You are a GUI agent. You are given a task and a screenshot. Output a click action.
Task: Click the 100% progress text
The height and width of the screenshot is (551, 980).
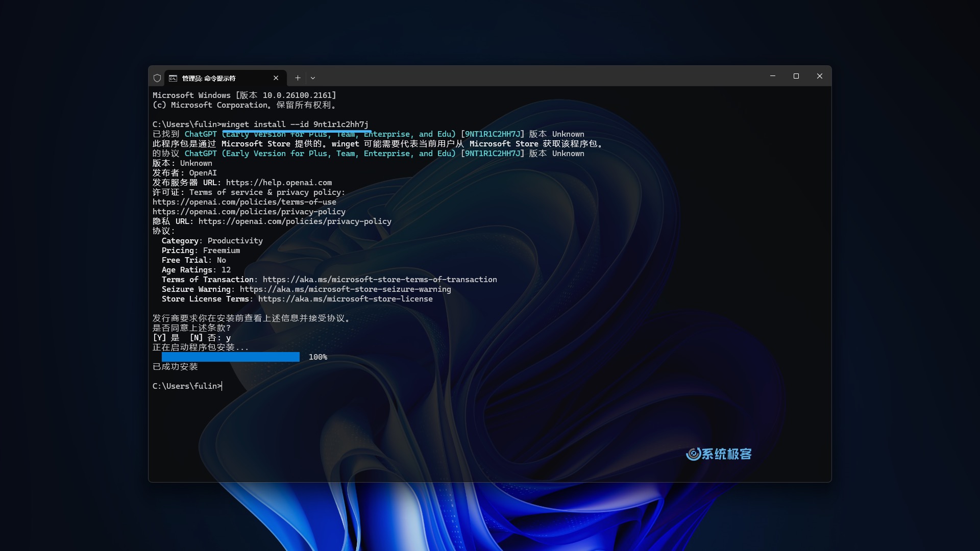[318, 357]
